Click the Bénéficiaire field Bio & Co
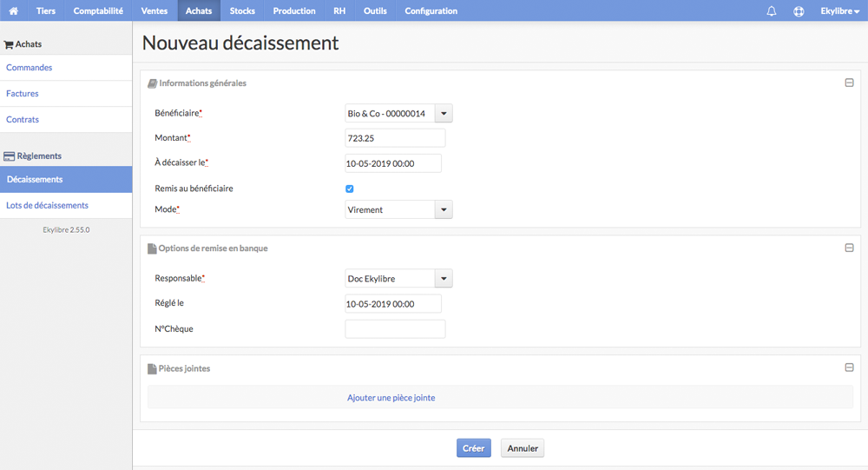 390,113
